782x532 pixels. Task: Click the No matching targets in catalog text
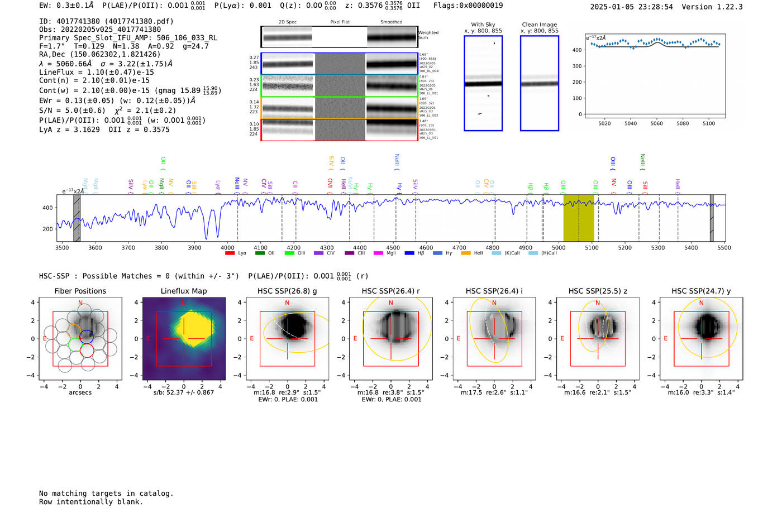coord(106,493)
